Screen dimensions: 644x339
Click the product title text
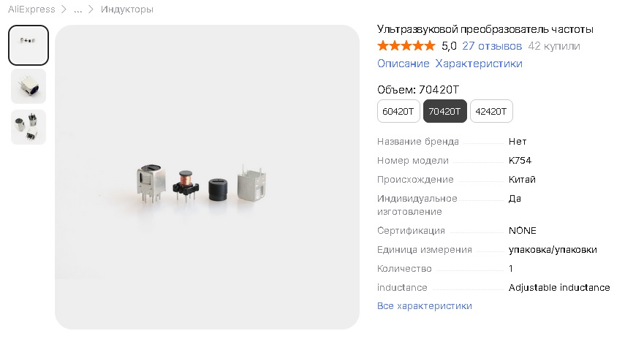485,29
